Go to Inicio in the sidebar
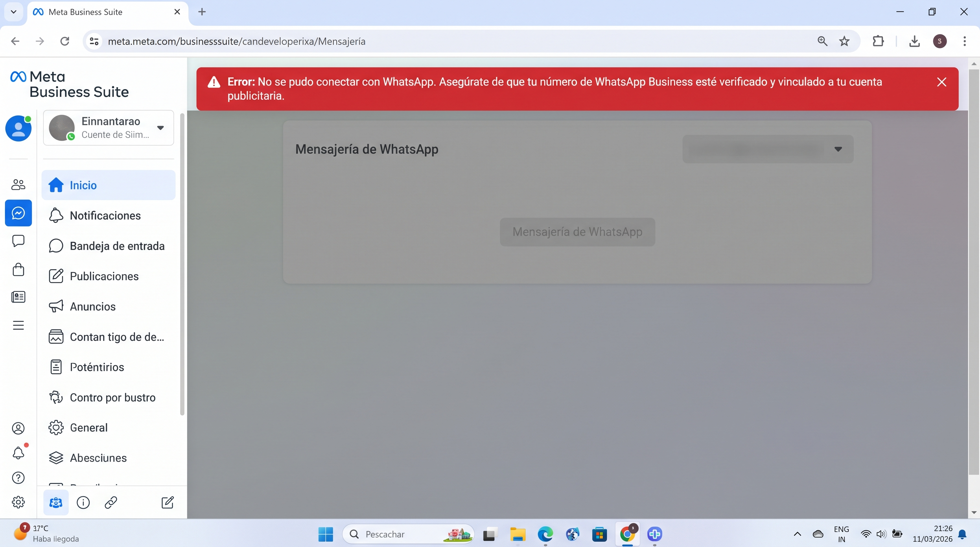980x547 pixels. click(108, 185)
